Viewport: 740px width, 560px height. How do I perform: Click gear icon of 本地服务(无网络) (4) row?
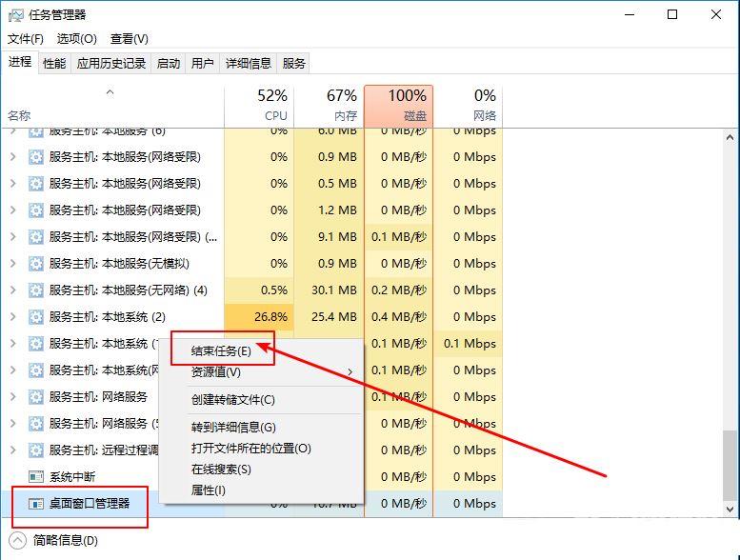click(x=36, y=290)
